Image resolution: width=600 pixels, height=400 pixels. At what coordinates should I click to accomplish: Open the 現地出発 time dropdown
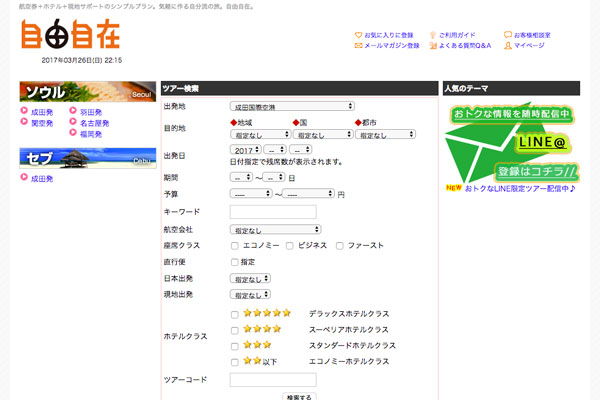[x=250, y=294]
